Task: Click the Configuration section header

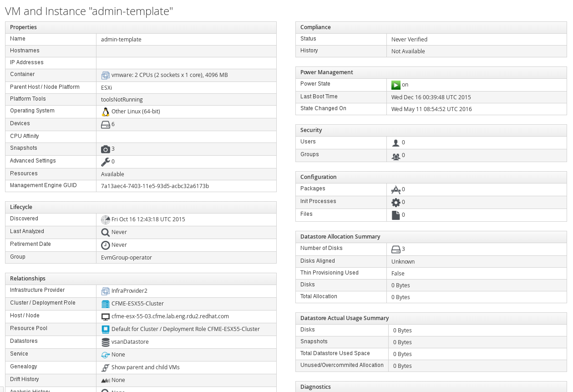Action: (431, 177)
